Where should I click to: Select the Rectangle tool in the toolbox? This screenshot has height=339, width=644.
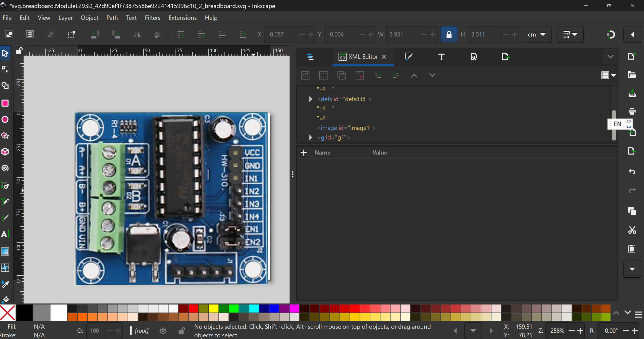(x=5, y=103)
